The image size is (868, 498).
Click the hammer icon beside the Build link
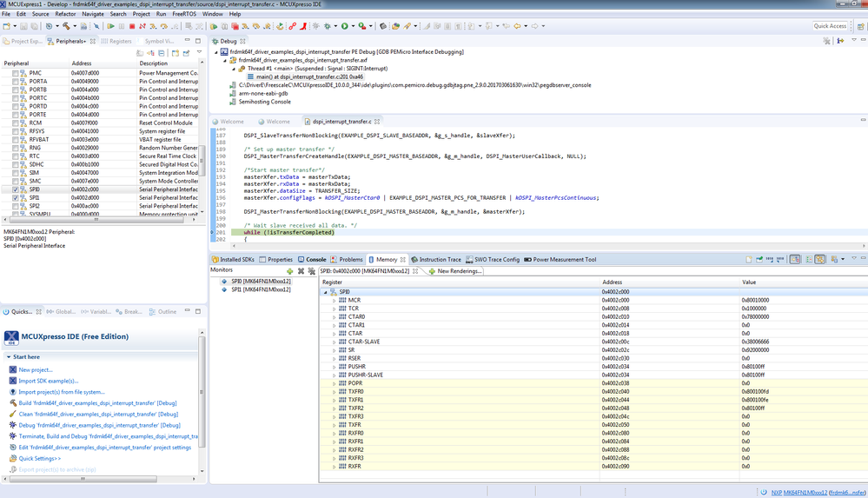pyautogui.click(x=13, y=403)
